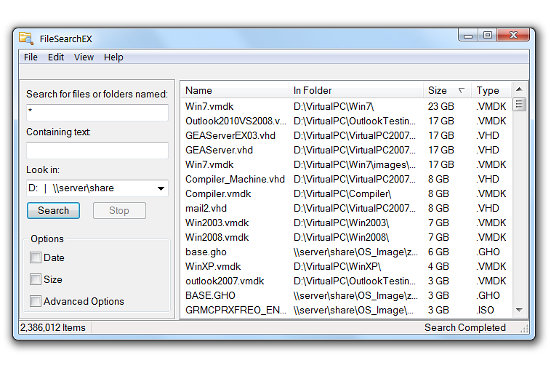Screen dimensions: 550x368
Task: Click folder path D:\VirtualPC\Win2008\
Action: (341, 237)
